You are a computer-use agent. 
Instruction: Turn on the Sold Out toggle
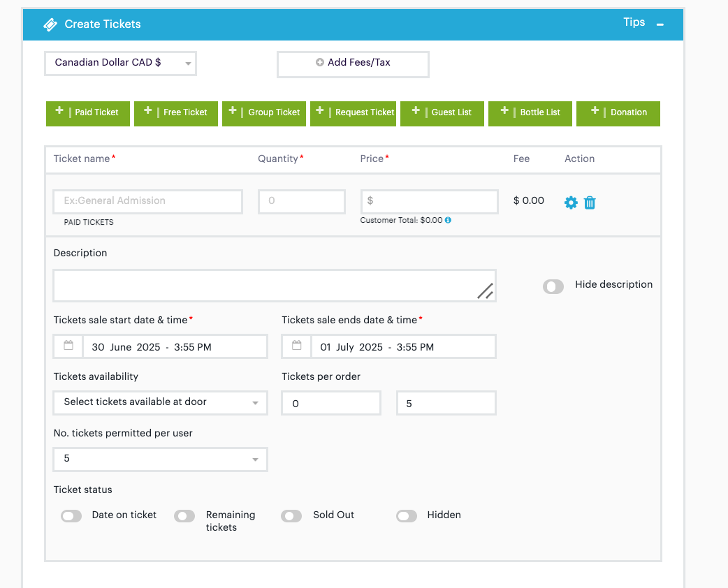[x=291, y=516]
